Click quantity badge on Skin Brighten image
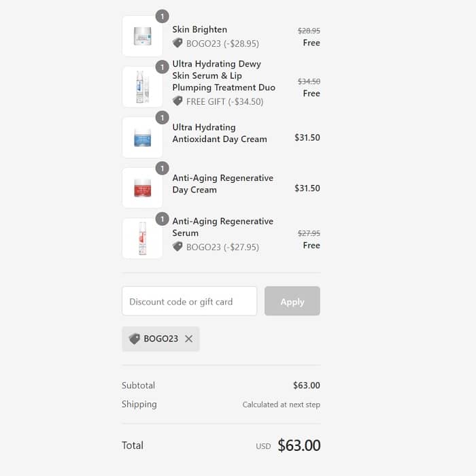Image resolution: width=476 pixels, height=476 pixels. [x=162, y=16]
